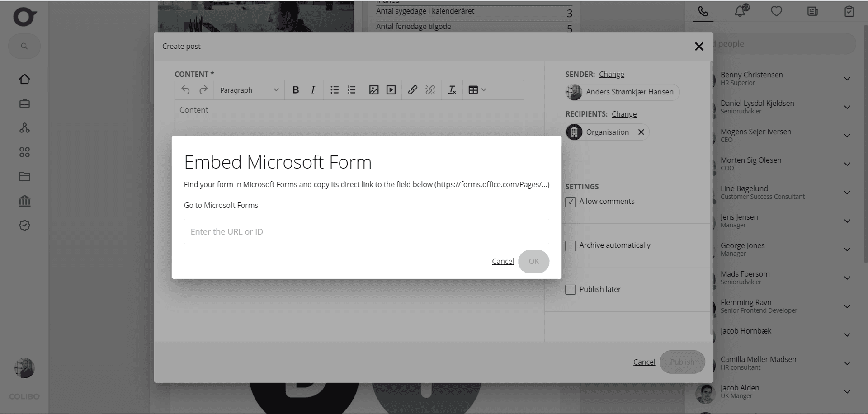Viewport: 868px width, 414px height.
Task: Insert video media into post
Action: [x=391, y=90]
